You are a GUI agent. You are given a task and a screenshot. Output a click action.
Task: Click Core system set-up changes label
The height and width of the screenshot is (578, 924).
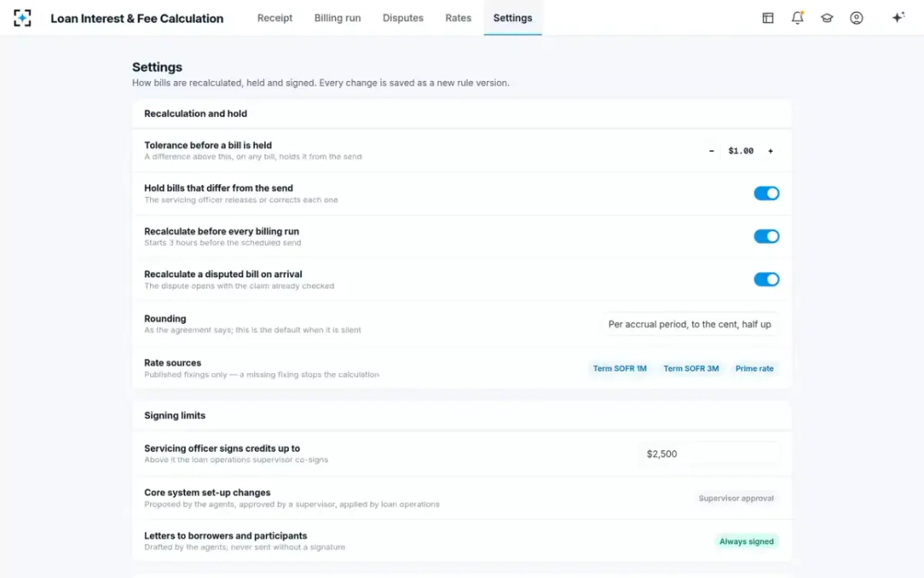(207, 492)
